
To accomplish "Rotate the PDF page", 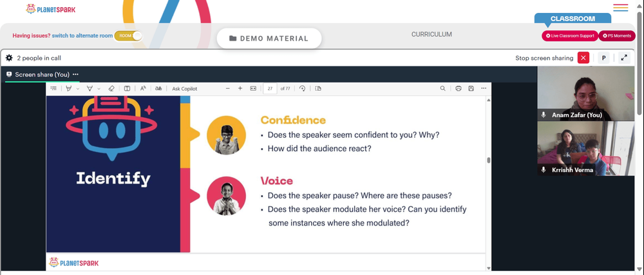I will tap(302, 88).
